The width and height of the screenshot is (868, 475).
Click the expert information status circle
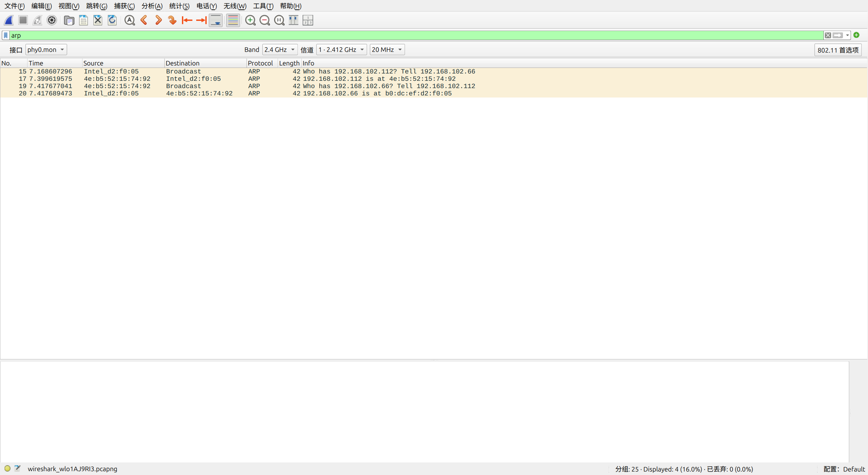click(x=7, y=468)
